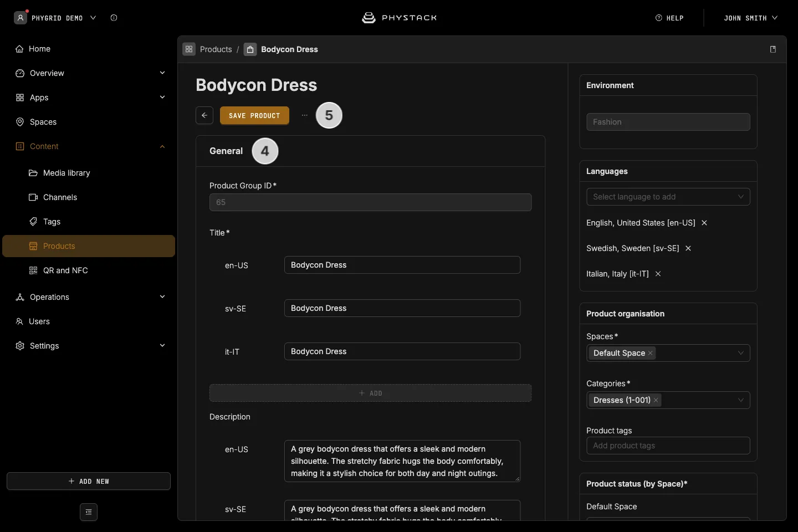Expand the Settings menu chevron
Screen dimensions: 798x532
point(162,345)
